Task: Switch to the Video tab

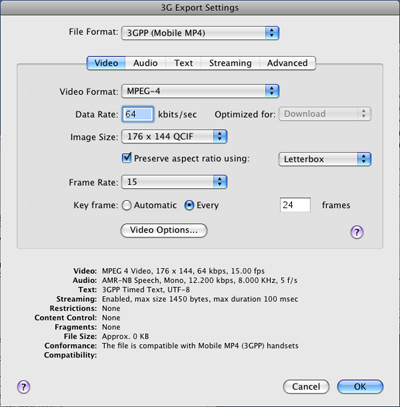Action: (x=106, y=63)
